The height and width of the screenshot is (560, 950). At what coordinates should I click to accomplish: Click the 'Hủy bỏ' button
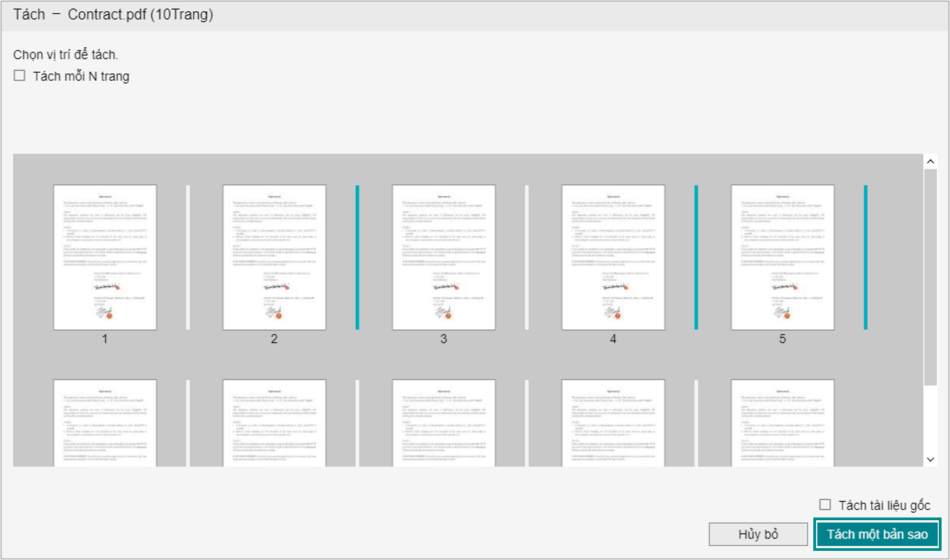758,535
